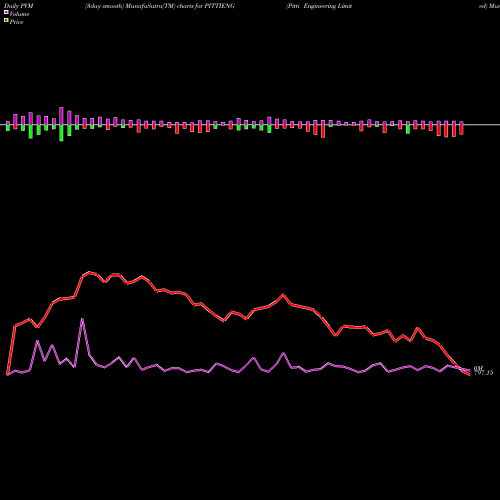
Task: Select the 'Volume' legend label
Action: (19, 14)
